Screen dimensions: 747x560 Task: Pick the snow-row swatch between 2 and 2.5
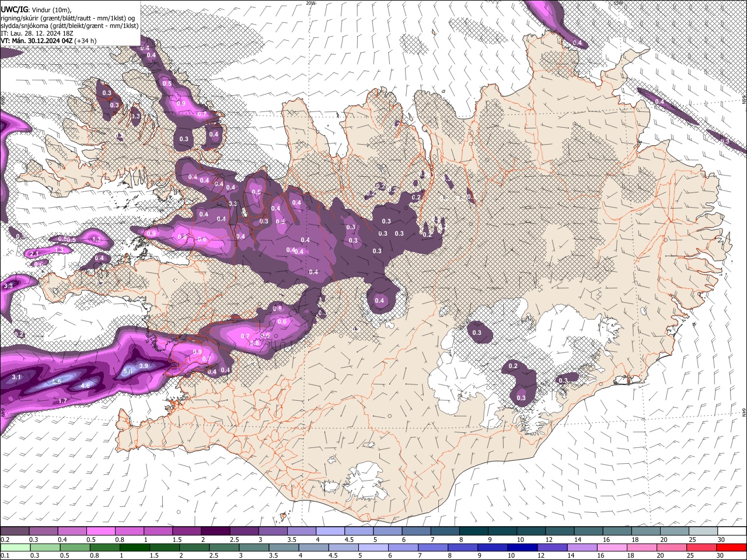[215, 531]
